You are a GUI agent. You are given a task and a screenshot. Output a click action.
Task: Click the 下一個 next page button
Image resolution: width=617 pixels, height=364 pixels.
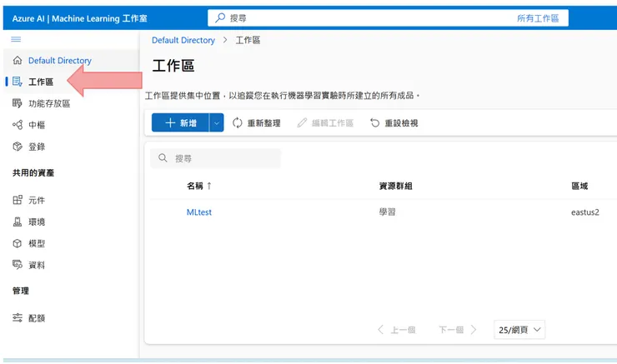(458, 329)
